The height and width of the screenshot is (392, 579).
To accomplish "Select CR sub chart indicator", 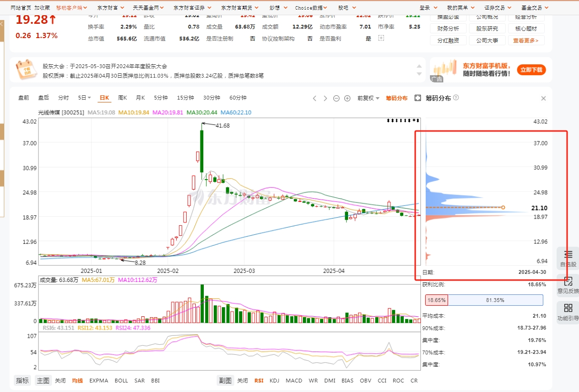I will tap(414, 381).
